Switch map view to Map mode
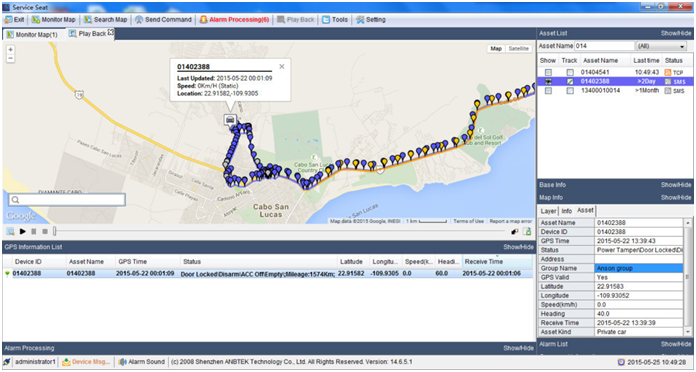The image size is (696, 372). pos(496,48)
